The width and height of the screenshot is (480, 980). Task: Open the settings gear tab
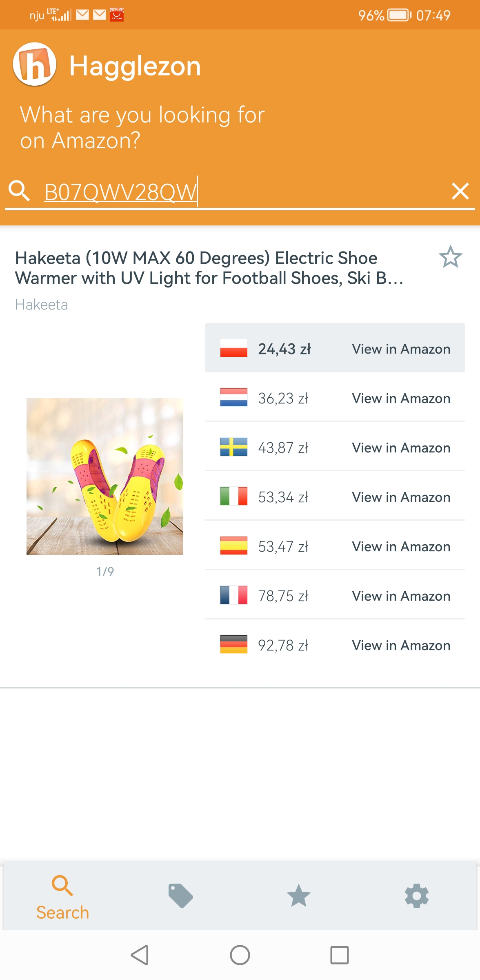click(416, 895)
